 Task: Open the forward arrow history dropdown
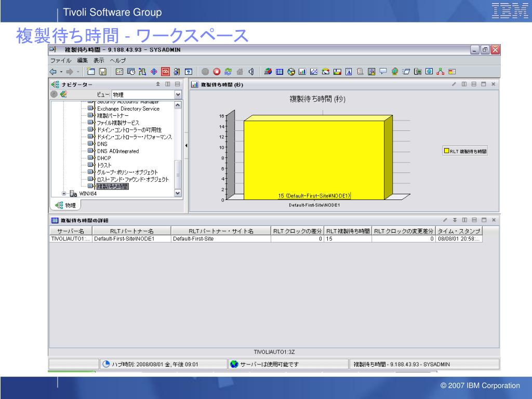pos(78,72)
